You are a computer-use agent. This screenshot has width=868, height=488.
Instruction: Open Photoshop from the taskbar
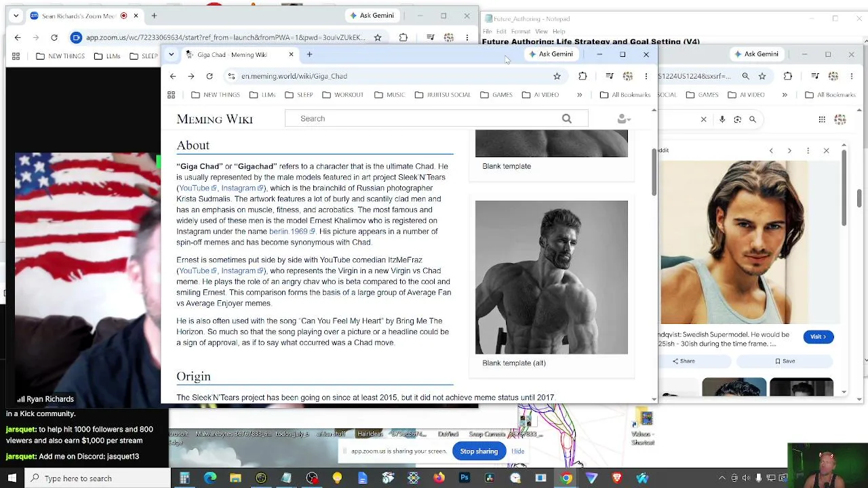click(x=465, y=479)
